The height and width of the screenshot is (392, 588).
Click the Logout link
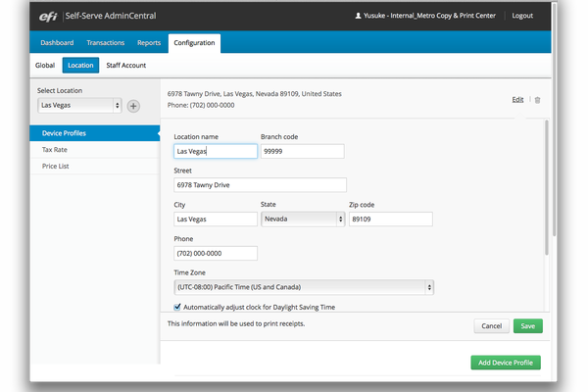coord(522,16)
